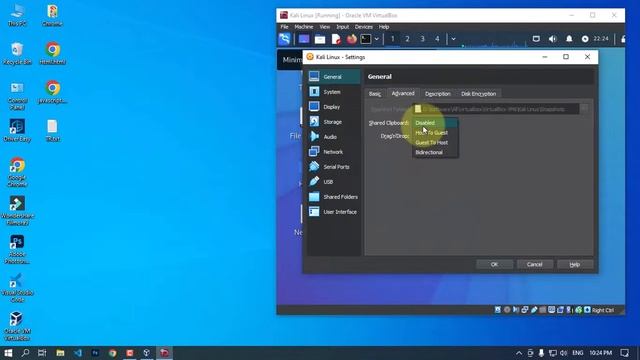Open the VirtualBox File menu

pyautogui.click(x=284, y=27)
